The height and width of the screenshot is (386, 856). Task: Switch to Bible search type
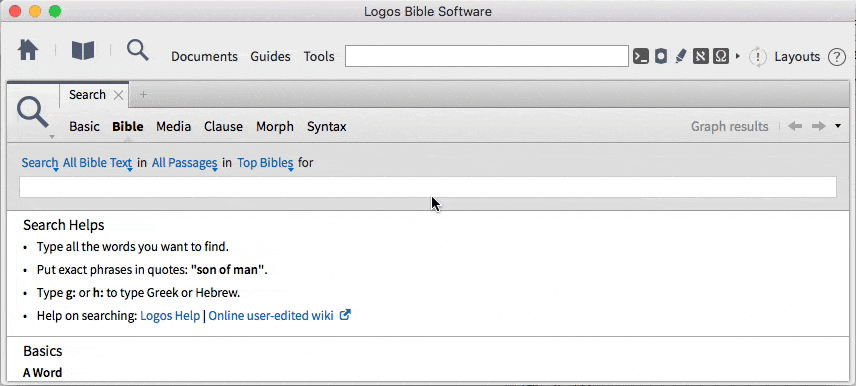(x=128, y=127)
